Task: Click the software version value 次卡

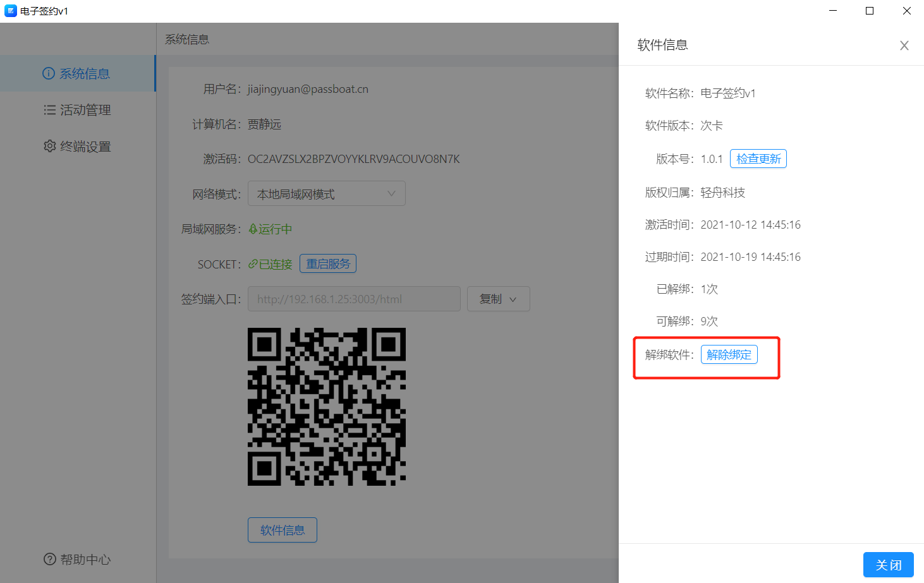Action: [712, 125]
